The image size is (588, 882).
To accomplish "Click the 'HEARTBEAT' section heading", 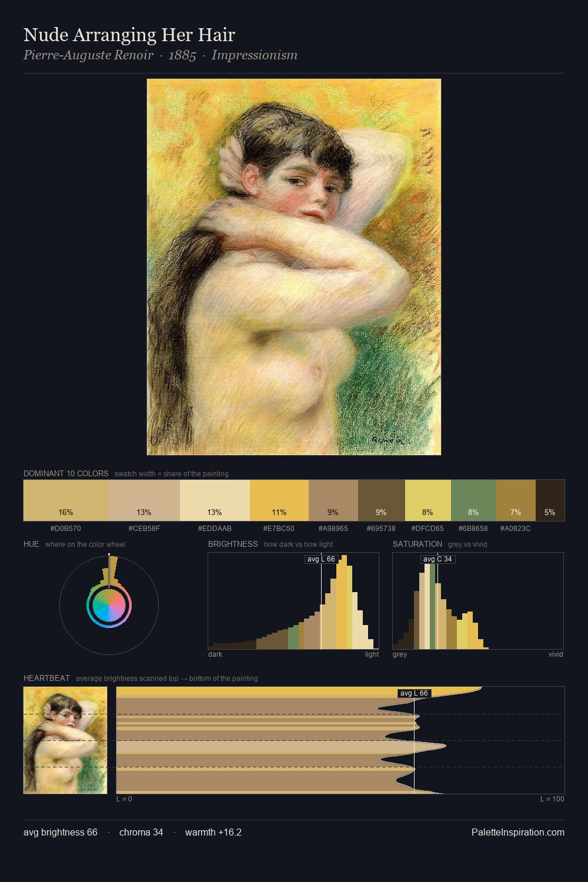I will coord(46,678).
